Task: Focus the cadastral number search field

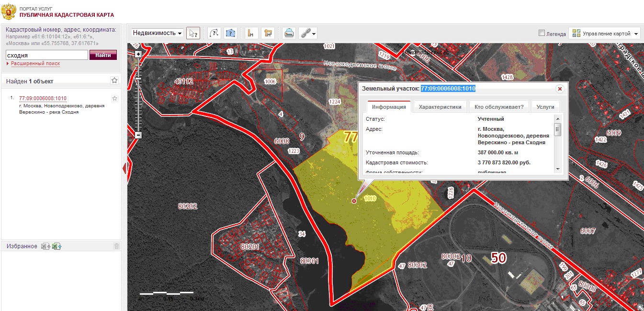Action: [47, 55]
